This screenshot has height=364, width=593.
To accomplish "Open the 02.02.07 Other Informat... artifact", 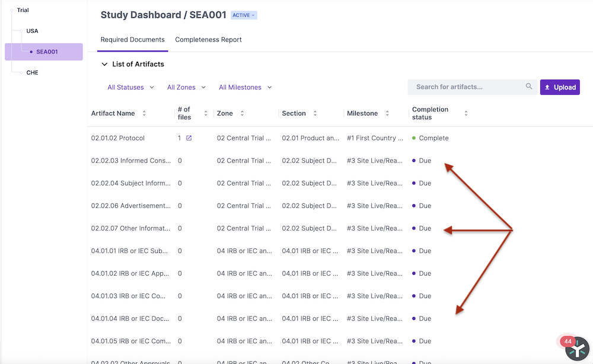I will click(x=130, y=228).
